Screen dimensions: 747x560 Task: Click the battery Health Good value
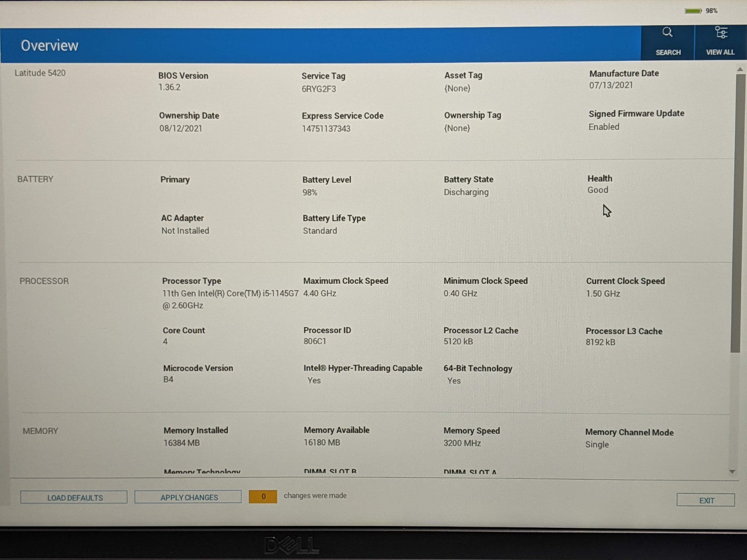pos(598,190)
